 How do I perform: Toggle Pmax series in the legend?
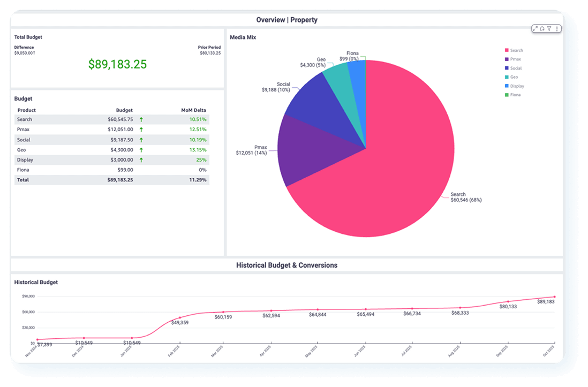515,59
